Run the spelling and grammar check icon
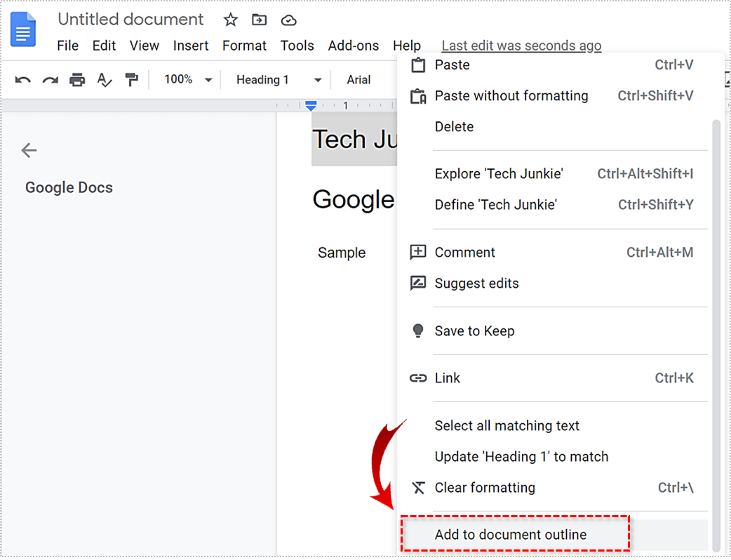This screenshot has height=560, width=731. pyautogui.click(x=104, y=79)
